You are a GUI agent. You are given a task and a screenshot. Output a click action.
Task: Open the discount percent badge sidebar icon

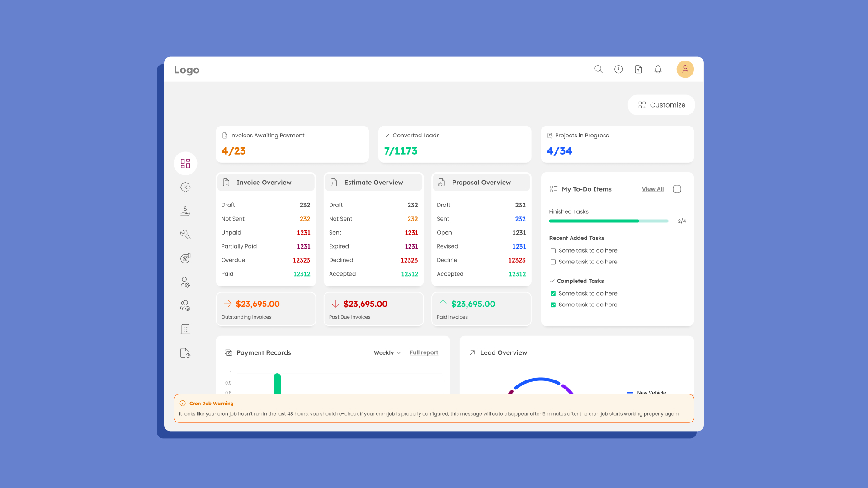pyautogui.click(x=185, y=187)
